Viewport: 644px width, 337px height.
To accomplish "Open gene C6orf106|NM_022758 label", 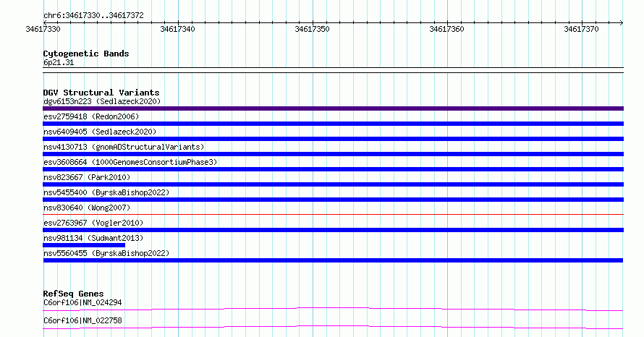I will [82, 320].
